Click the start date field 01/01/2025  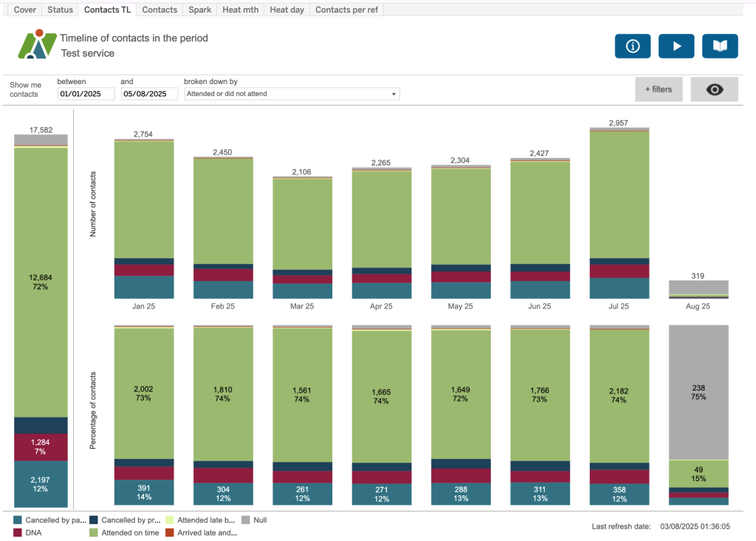click(x=86, y=94)
